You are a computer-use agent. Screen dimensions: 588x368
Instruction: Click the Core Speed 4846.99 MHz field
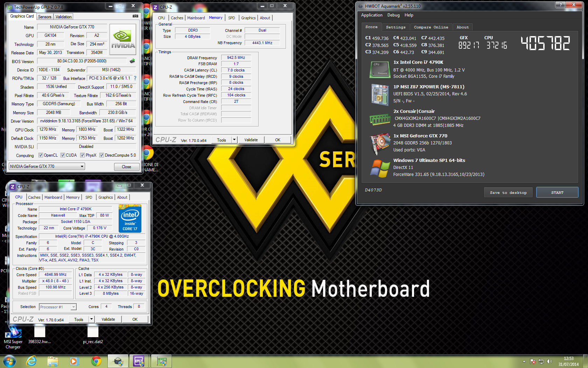click(55, 275)
